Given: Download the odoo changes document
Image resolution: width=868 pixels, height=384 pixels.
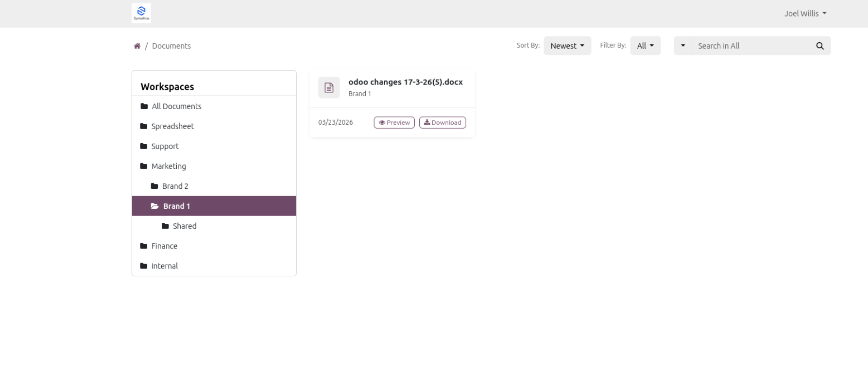Looking at the screenshot, I should [443, 122].
